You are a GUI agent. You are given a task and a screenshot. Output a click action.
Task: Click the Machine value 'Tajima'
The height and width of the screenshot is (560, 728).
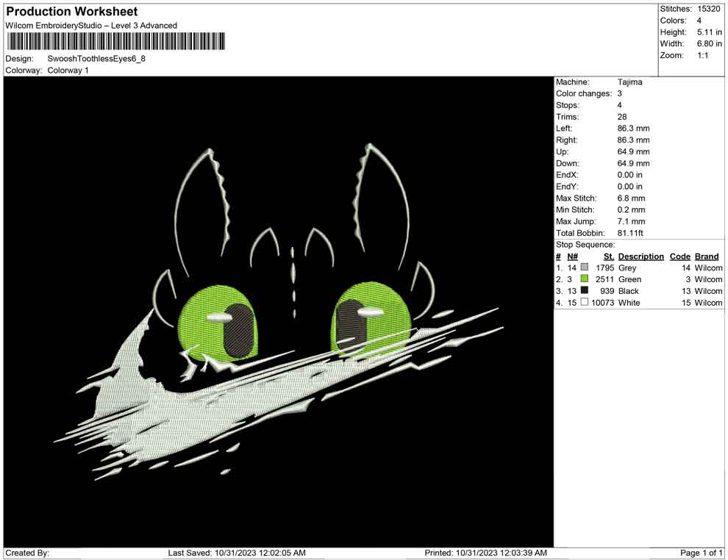(x=629, y=82)
